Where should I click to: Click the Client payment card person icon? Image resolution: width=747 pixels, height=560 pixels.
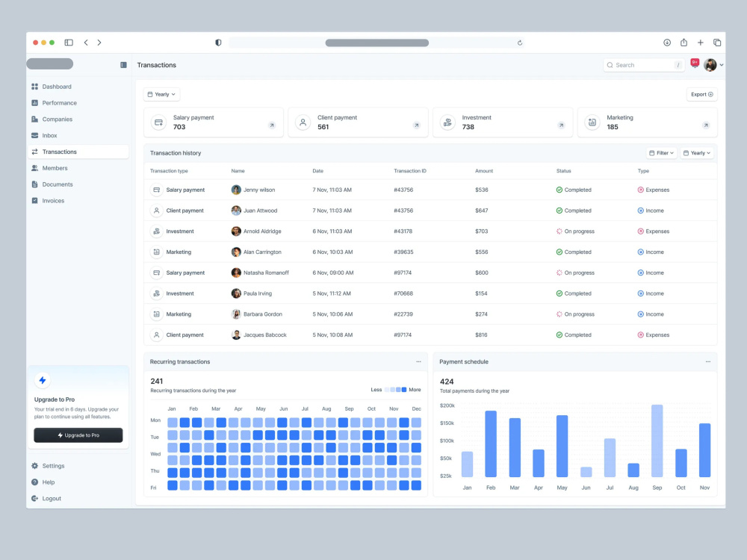click(303, 122)
